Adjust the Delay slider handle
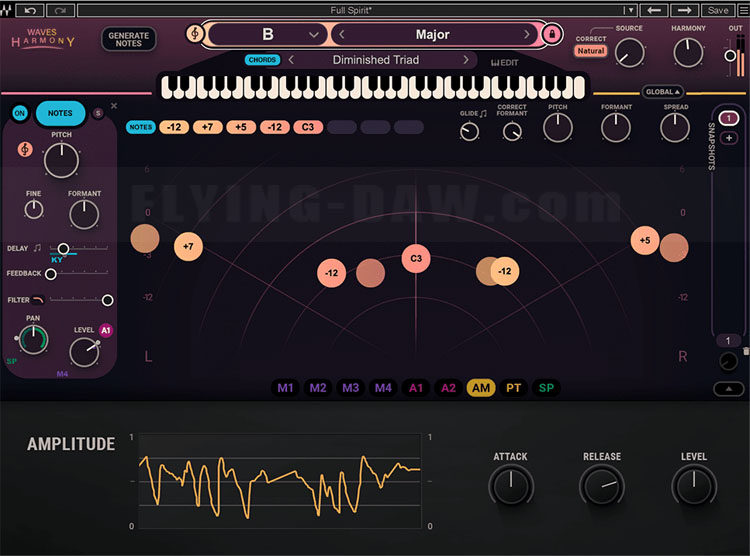This screenshot has height=556, width=750. (63, 248)
